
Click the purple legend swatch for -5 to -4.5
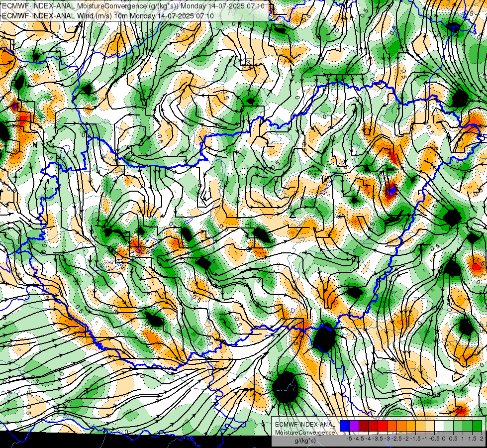click(x=354, y=426)
